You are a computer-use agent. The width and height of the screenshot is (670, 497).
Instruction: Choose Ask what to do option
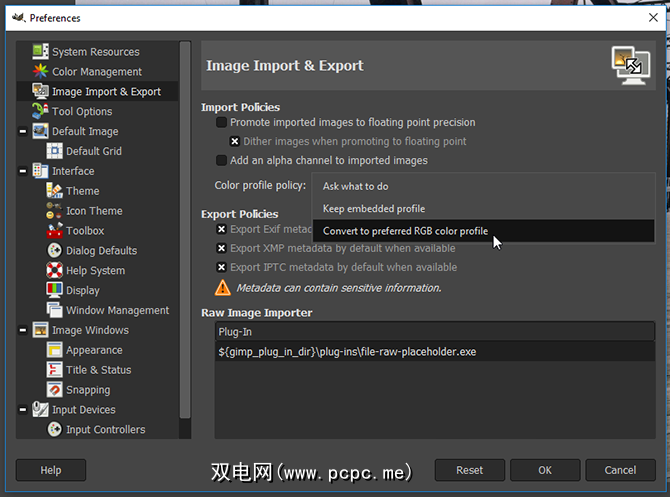pos(483,186)
